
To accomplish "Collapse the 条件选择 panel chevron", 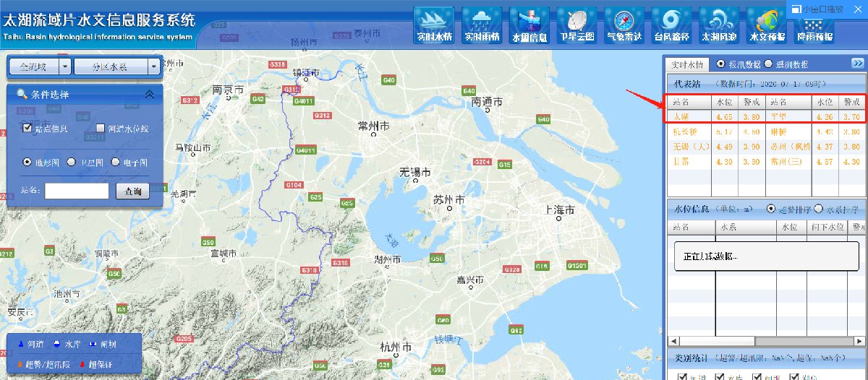I will tap(150, 94).
